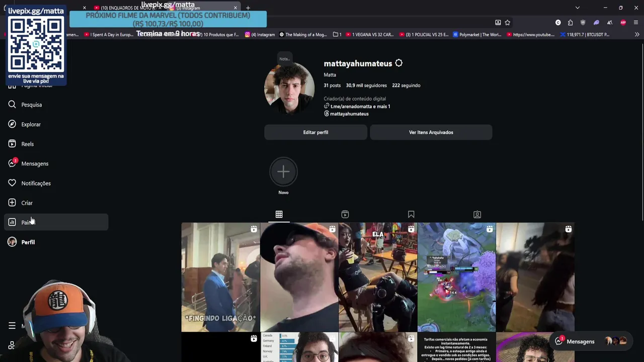Image resolution: width=644 pixels, height=362 pixels.
Task: Open AdBlock Plus extension icon
Action: pos(623,23)
